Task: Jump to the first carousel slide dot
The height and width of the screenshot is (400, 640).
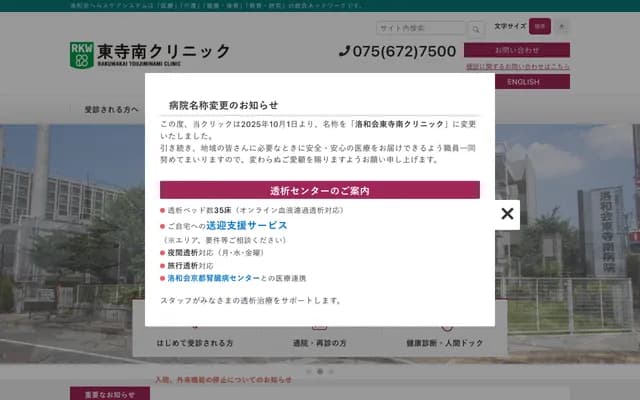Action: (x=308, y=371)
